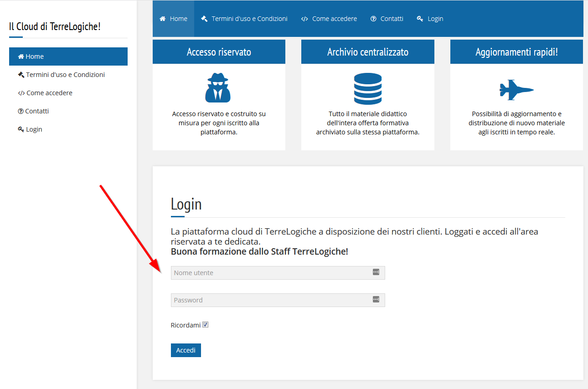Open Come accedere in the top navigation bar
This screenshot has height=389, width=588.
coord(329,19)
